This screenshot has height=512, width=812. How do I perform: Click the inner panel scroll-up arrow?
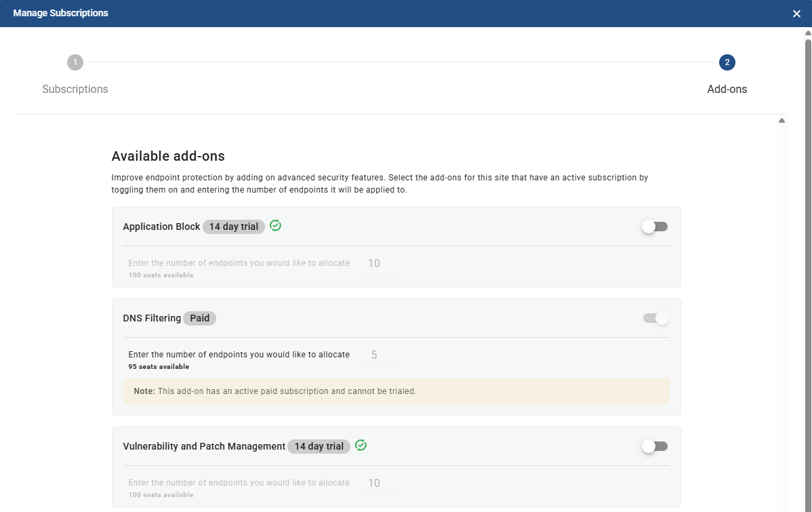coord(781,120)
